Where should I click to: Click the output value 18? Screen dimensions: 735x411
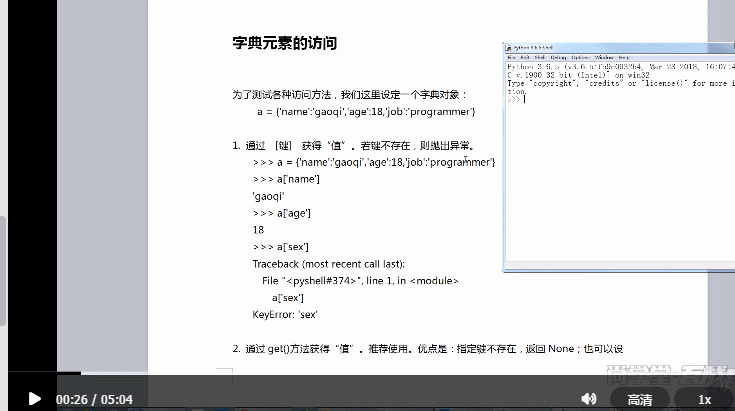click(x=258, y=230)
